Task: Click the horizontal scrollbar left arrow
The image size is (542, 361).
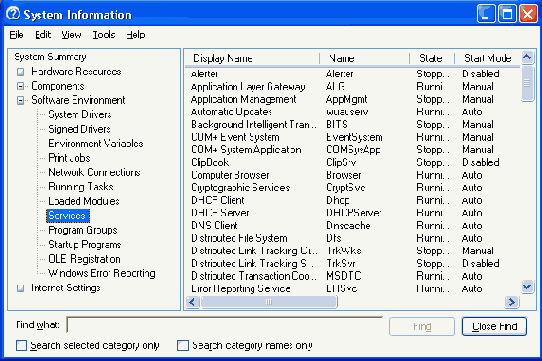Action: [192, 302]
